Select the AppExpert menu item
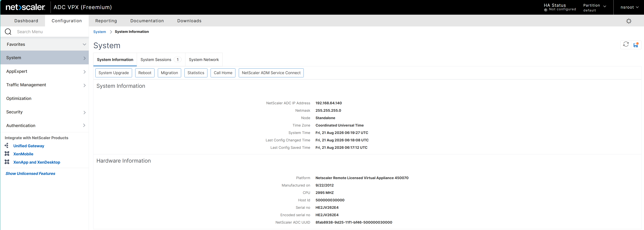 [45, 71]
